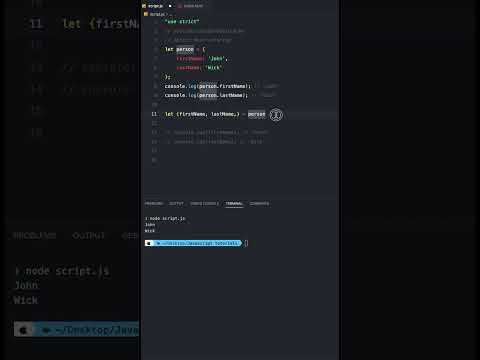Click the highlighted 'person' word on line 11
The height and width of the screenshot is (360, 480).
(x=257, y=114)
